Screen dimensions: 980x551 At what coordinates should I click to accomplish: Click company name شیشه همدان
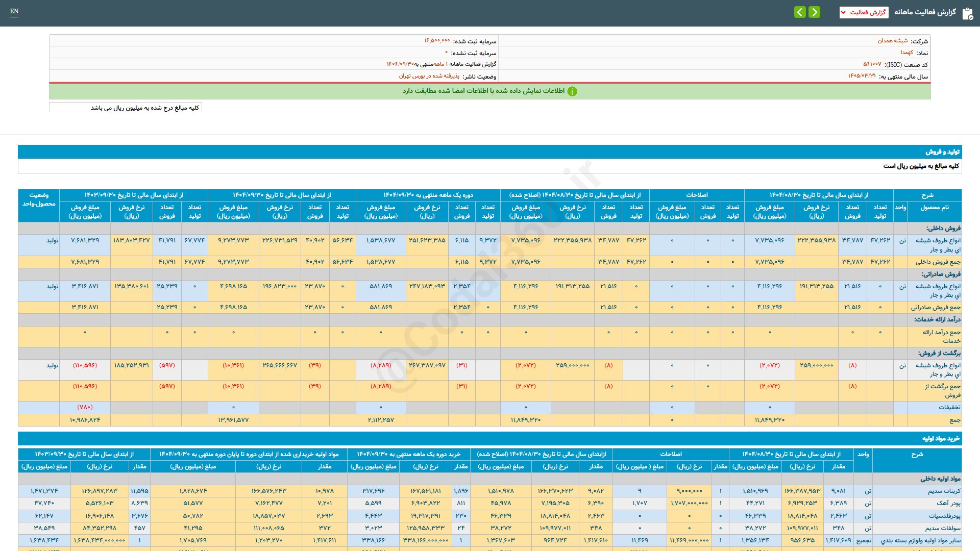click(892, 41)
